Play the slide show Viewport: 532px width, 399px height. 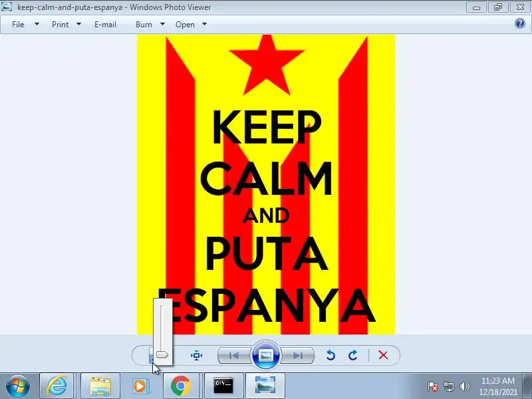[x=265, y=355]
